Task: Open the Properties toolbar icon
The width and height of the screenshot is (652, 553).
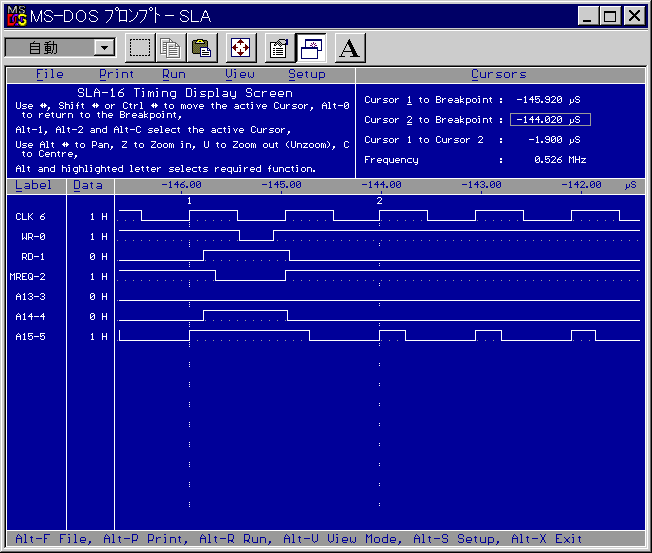Action: (x=279, y=47)
